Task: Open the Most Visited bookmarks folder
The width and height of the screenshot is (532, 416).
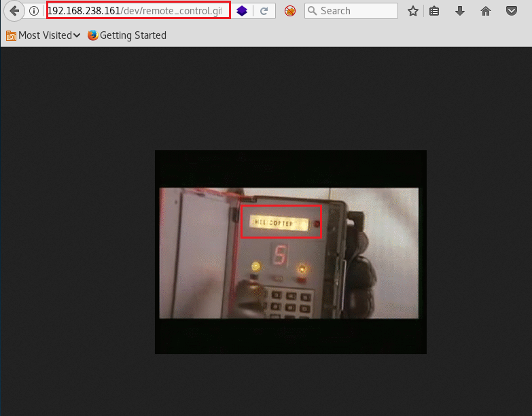Action: [43, 35]
